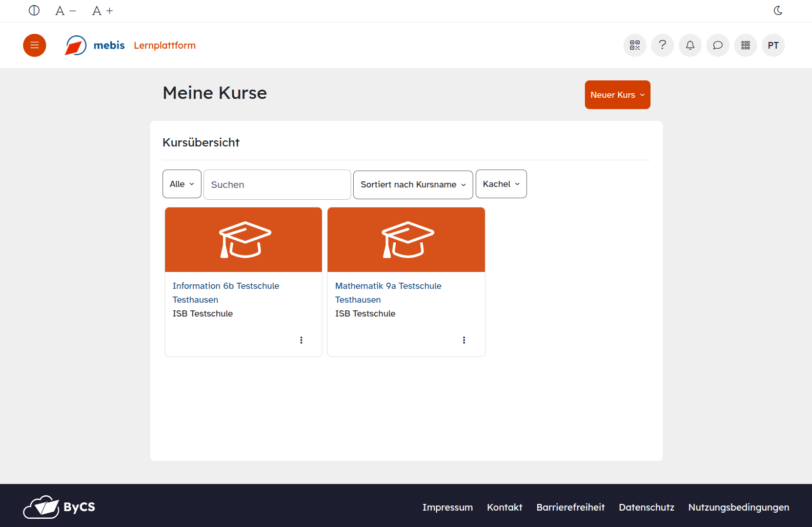Increase font size with A+ button
This screenshot has width=812, height=527.
coord(103,11)
